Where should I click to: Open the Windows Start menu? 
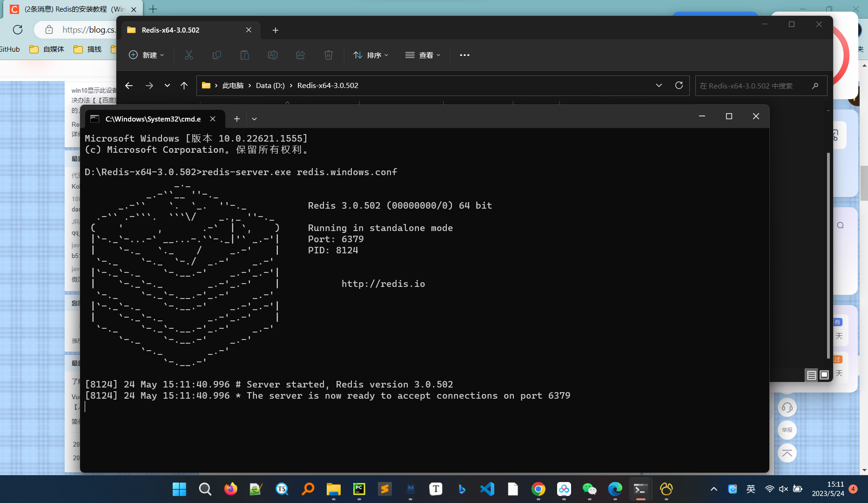point(179,489)
